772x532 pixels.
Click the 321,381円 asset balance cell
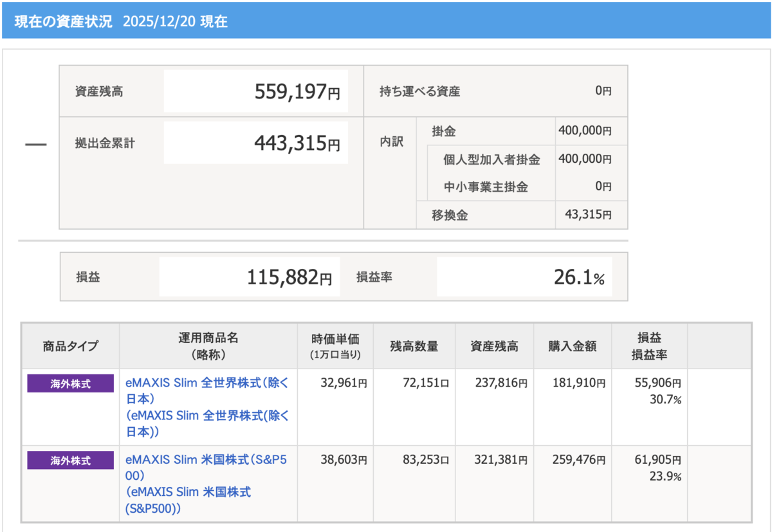click(493, 461)
